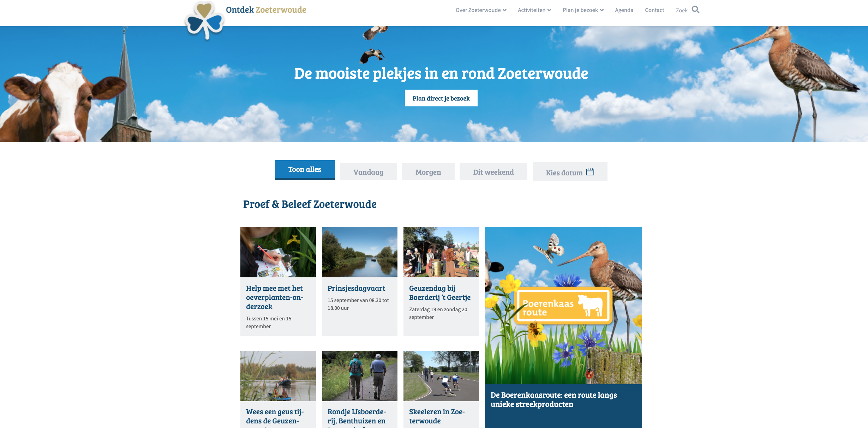Open the Skeeleren in Zoeterwoude photo
The image size is (868, 428).
[x=441, y=376]
